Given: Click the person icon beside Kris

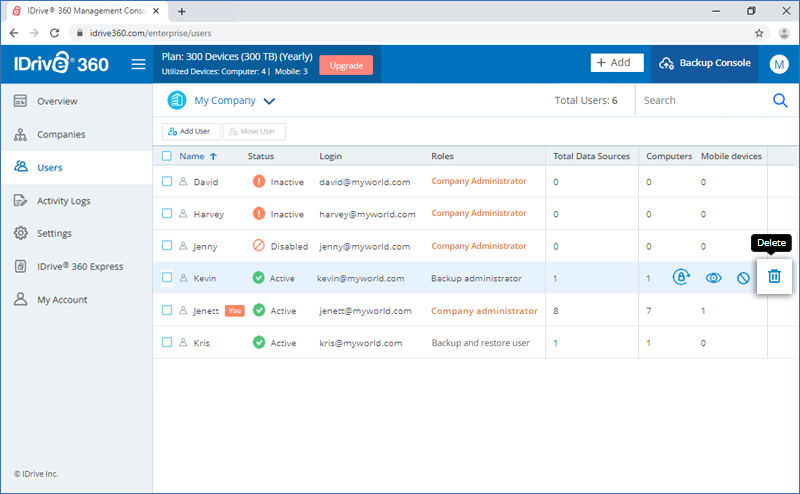Looking at the screenshot, I should 183,342.
